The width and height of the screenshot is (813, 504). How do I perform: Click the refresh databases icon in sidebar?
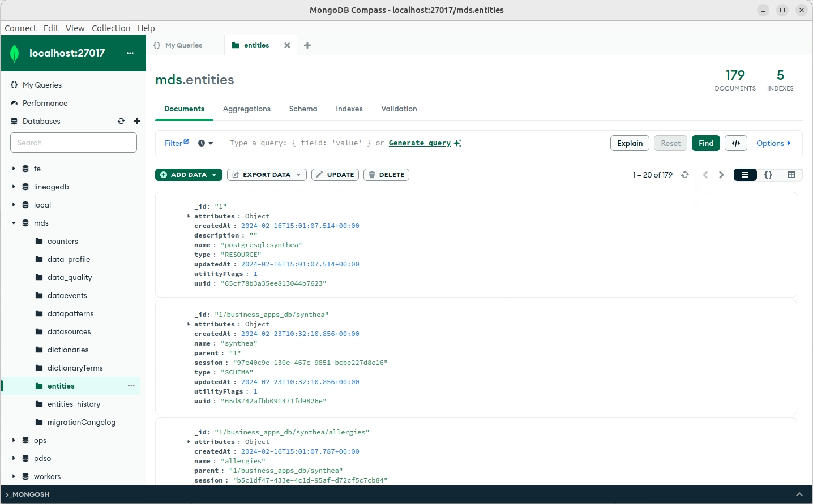click(121, 121)
